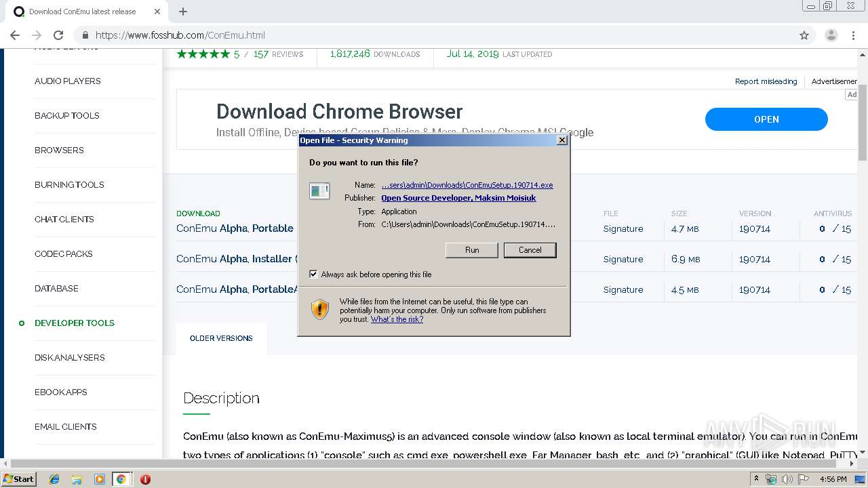
Task: Open media player taskbar icon
Action: 100,479
